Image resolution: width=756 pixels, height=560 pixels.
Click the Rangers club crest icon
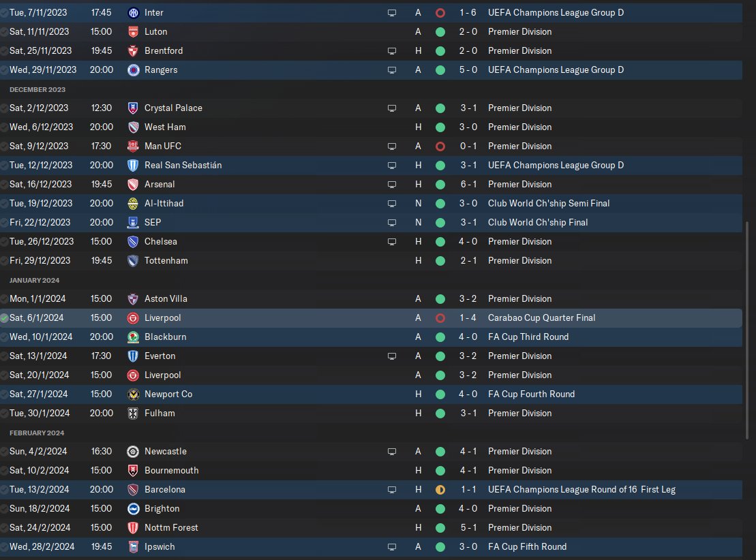[x=133, y=70]
